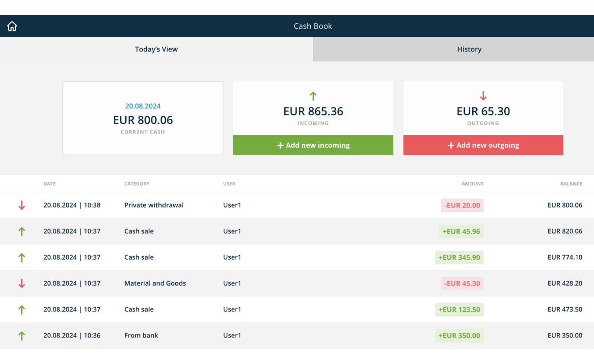Click the date 20.08.2024 on the Current Cash card
Image resolution: width=594 pixels, height=364 pixels.
[142, 105]
